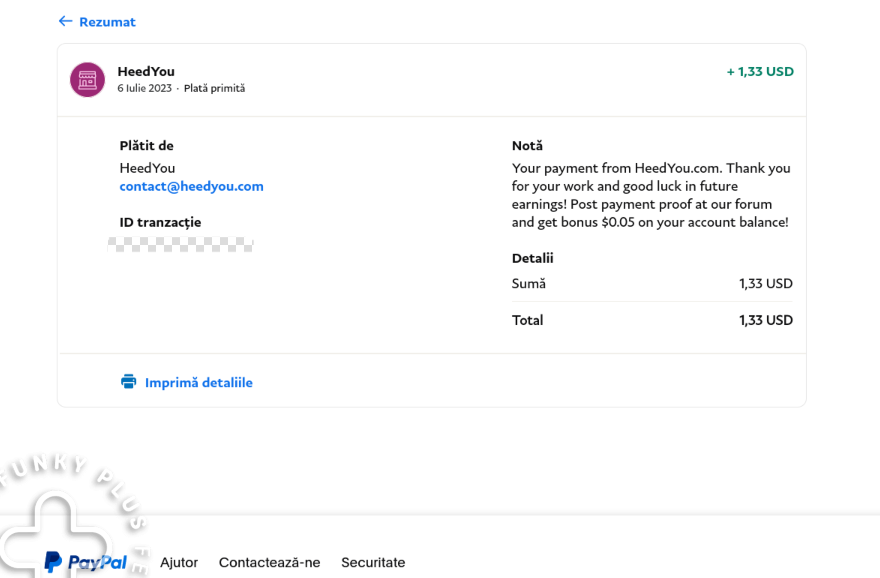Click the Total value 1,33 USD
Viewport: 880px width, 578px height.
click(766, 320)
